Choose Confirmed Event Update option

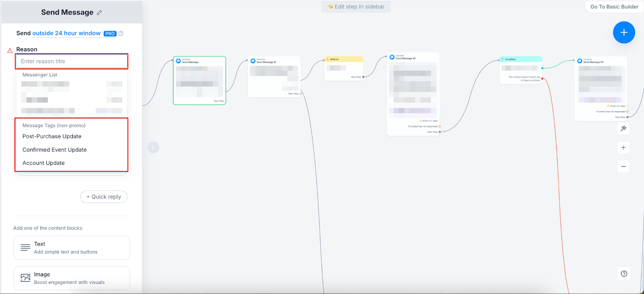[54, 150]
